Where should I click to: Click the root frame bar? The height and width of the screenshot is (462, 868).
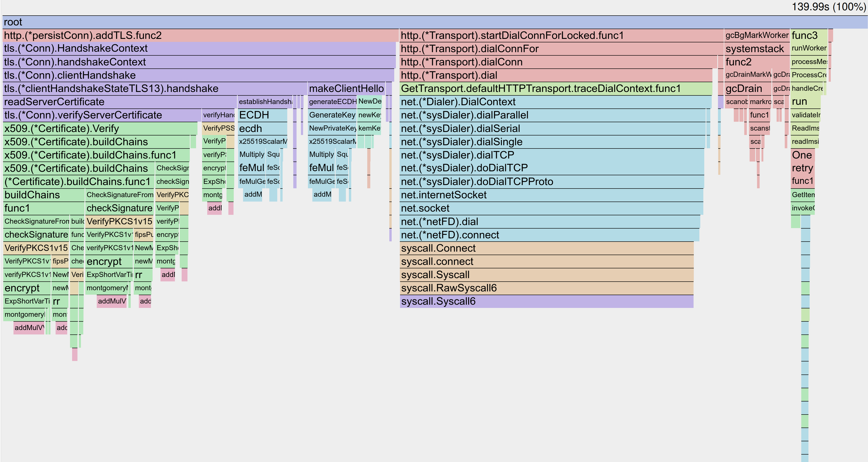tap(435, 22)
